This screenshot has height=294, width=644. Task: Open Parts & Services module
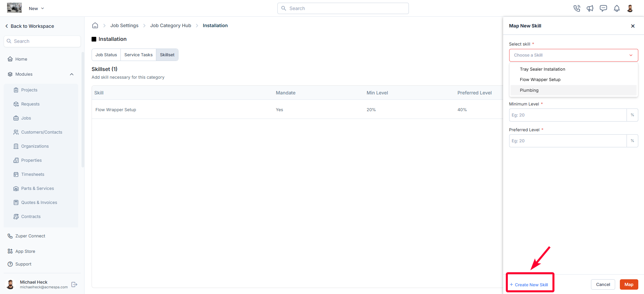tap(34, 189)
